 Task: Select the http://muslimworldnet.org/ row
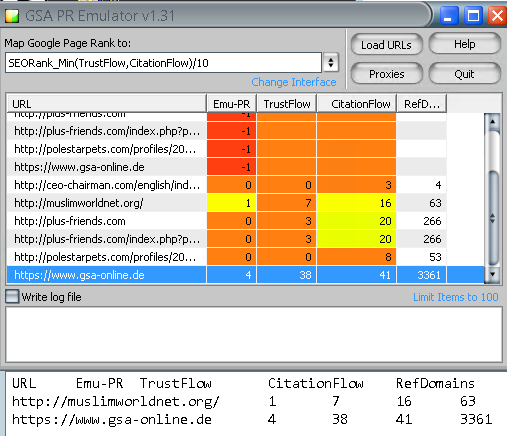pyautogui.click(x=227, y=203)
